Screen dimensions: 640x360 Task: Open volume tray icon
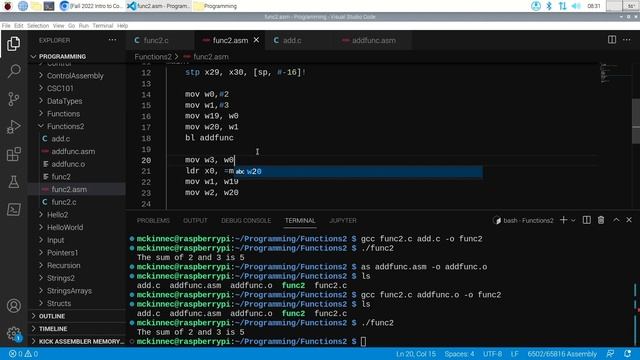tap(576, 6)
